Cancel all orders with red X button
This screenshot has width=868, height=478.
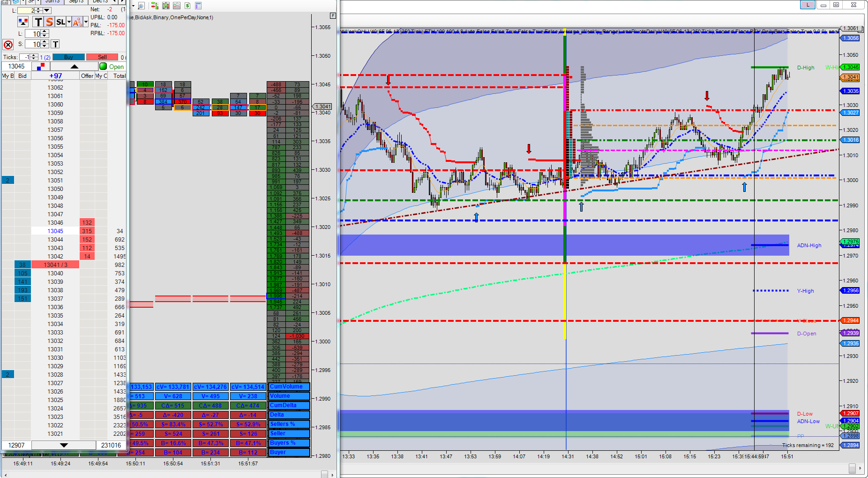pyautogui.click(x=8, y=45)
